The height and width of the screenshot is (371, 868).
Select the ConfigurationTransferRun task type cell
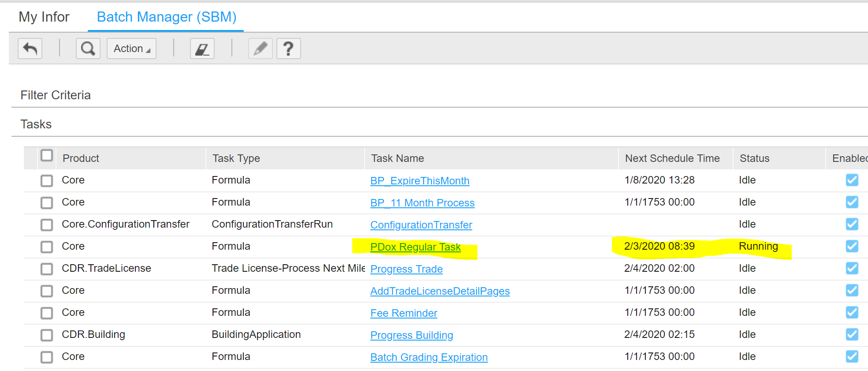point(272,224)
